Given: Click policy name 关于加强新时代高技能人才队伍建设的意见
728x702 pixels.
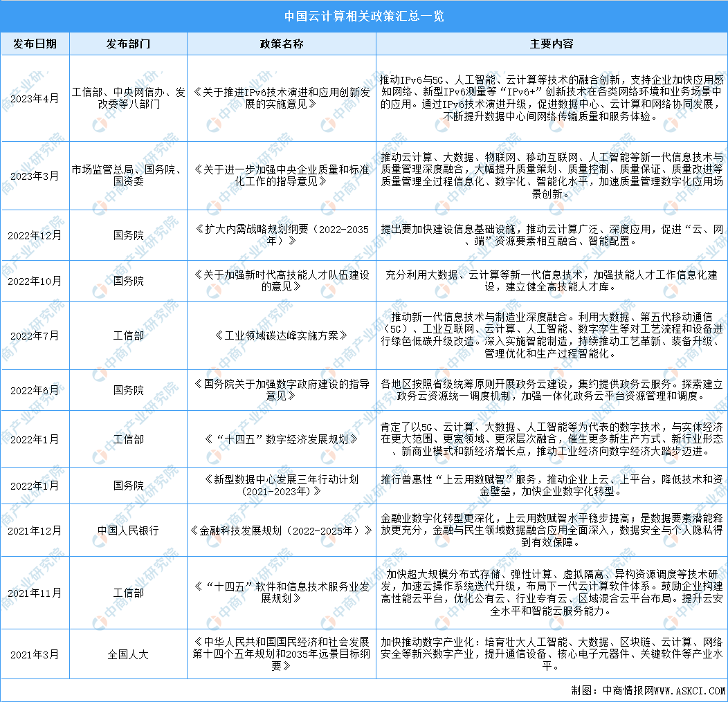Looking at the screenshot, I should pyautogui.click(x=282, y=280).
